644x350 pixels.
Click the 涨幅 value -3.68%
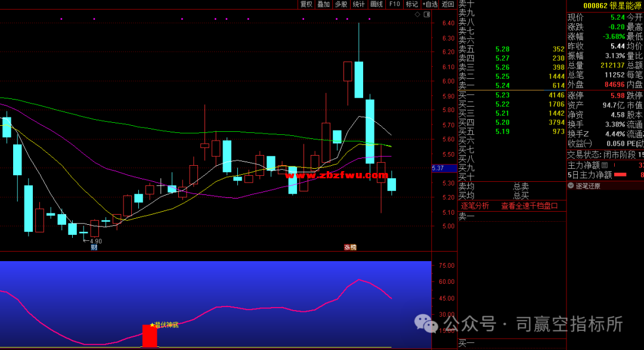[x=614, y=37]
